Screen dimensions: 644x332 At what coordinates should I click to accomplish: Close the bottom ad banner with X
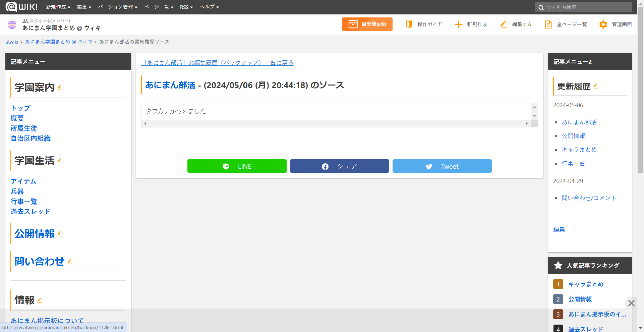point(631,303)
